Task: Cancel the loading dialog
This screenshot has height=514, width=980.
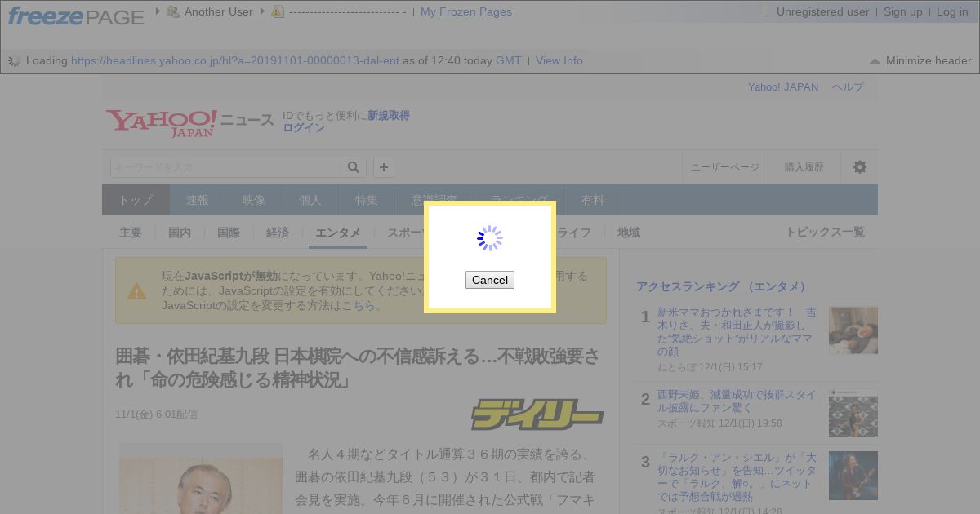Action: pos(490,280)
